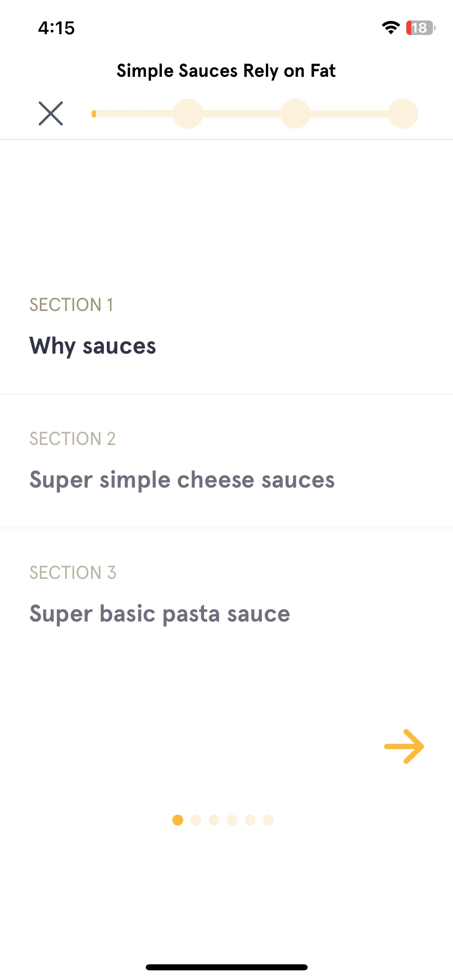Jump to the sixth page dot
Screen dimensions: 453x980
tap(269, 820)
